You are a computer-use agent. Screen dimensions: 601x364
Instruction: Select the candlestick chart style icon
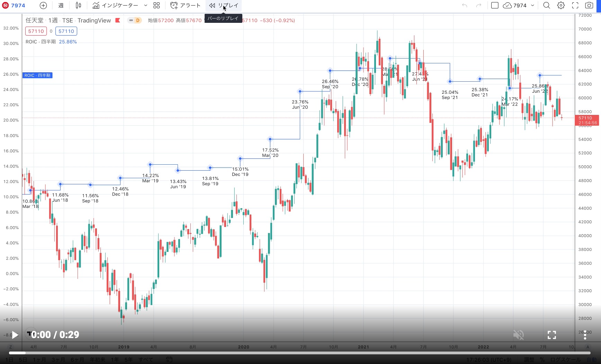tap(78, 6)
